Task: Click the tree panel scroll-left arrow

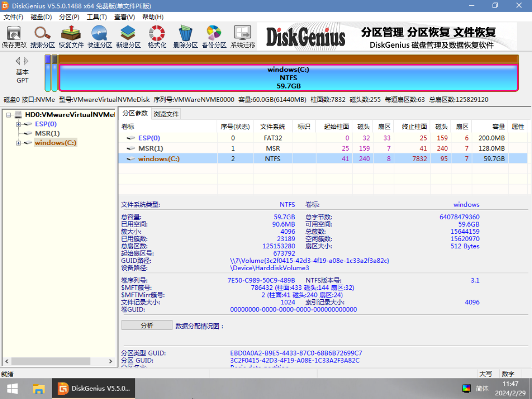Action: point(7,362)
